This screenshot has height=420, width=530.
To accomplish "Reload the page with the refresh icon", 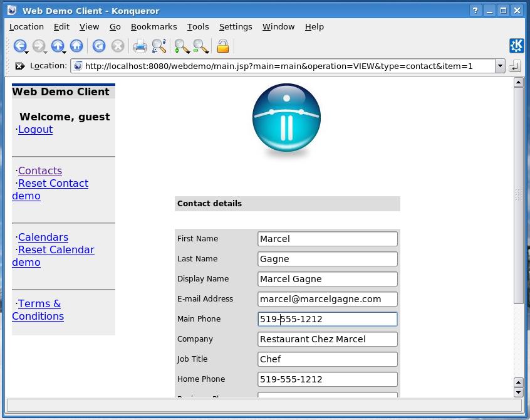I will (98, 46).
